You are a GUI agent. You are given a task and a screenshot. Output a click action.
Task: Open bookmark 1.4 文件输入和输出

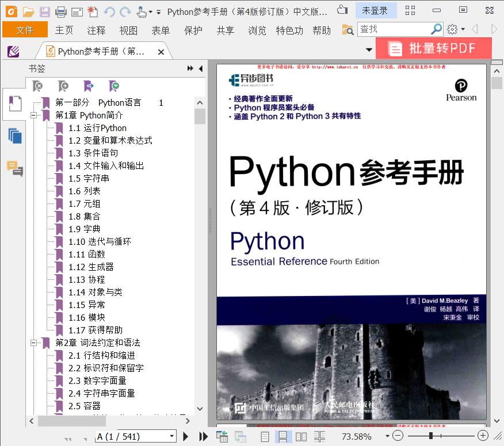point(106,166)
